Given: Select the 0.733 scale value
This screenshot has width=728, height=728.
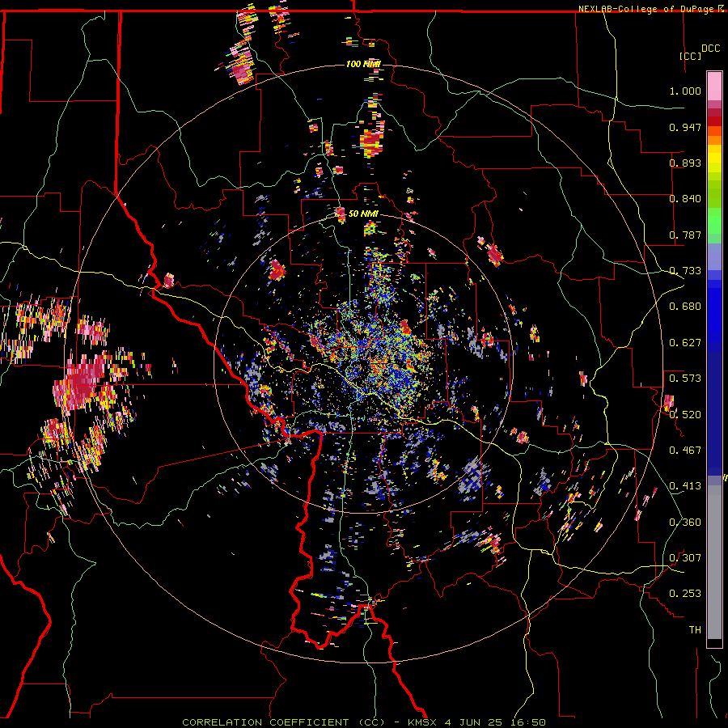Looking at the screenshot, I should [685, 271].
